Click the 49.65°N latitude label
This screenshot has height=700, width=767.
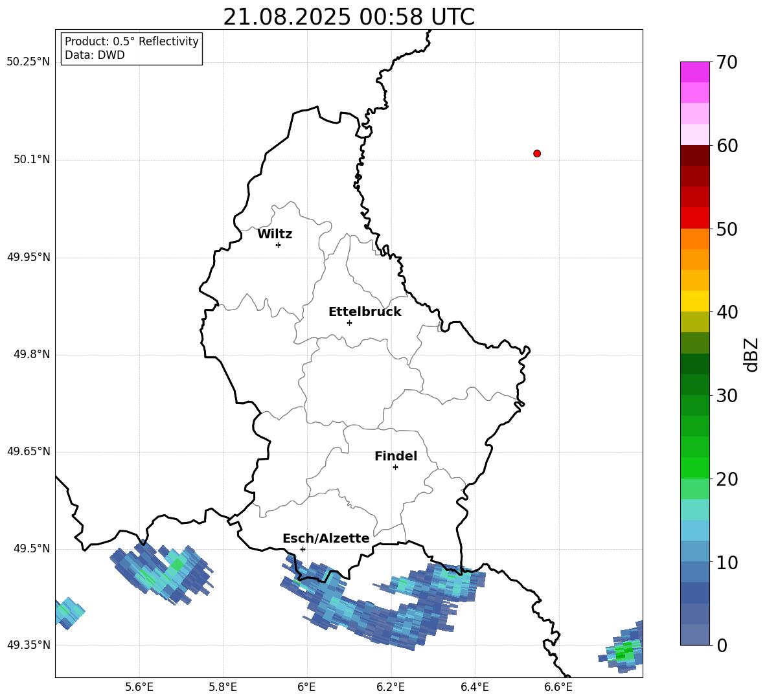coord(29,451)
